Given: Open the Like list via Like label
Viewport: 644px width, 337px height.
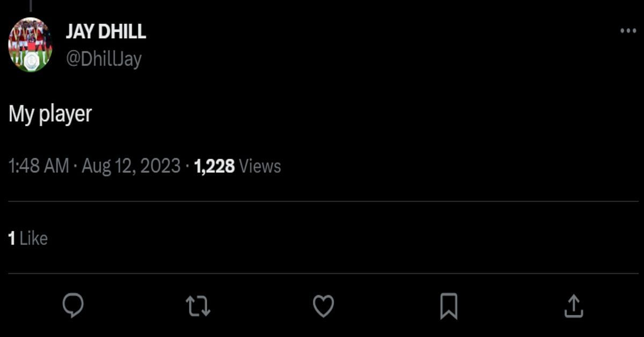Looking at the screenshot, I should [x=34, y=238].
